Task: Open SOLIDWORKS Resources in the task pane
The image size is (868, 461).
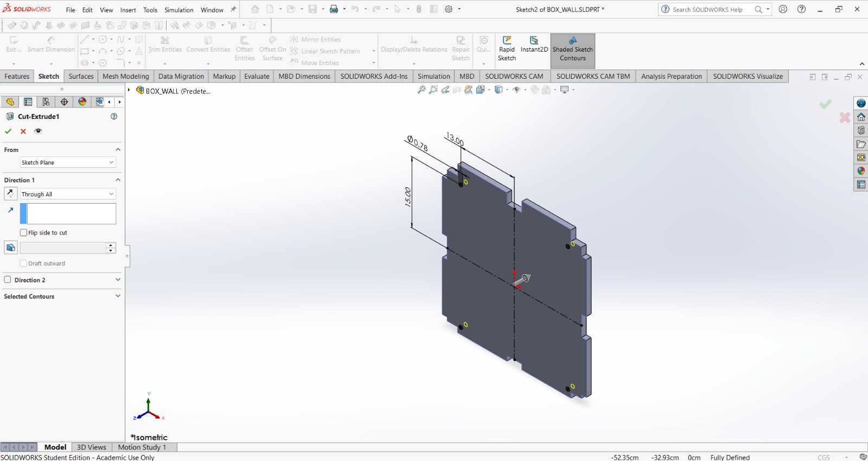Action: (x=861, y=103)
